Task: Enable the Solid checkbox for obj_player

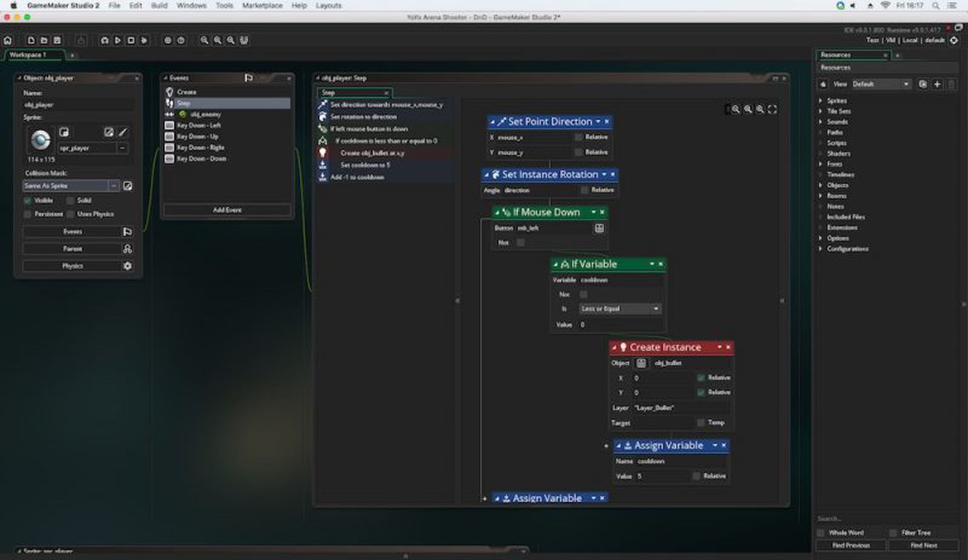Action: tap(70, 200)
